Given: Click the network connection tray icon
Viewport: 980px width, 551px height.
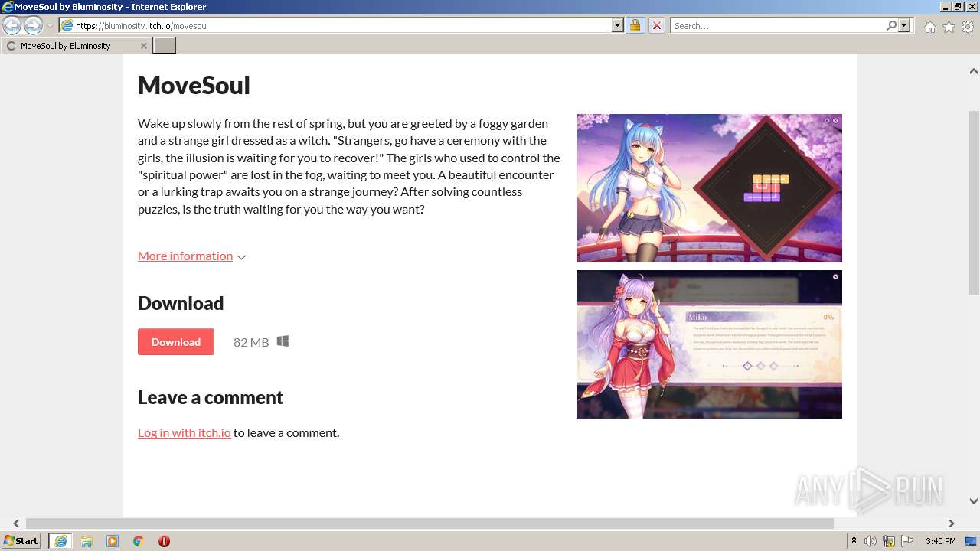Looking at the screenshot, I should tap(889, 541).
